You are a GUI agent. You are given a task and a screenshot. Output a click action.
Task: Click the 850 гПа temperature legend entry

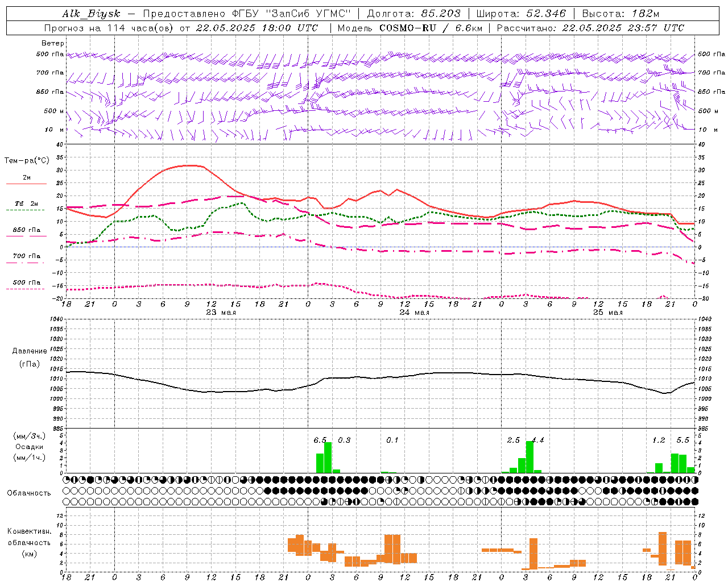27,230
